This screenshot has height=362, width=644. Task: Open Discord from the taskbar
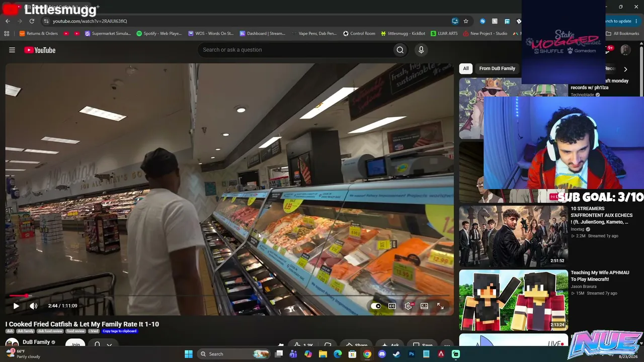(382, 354)
